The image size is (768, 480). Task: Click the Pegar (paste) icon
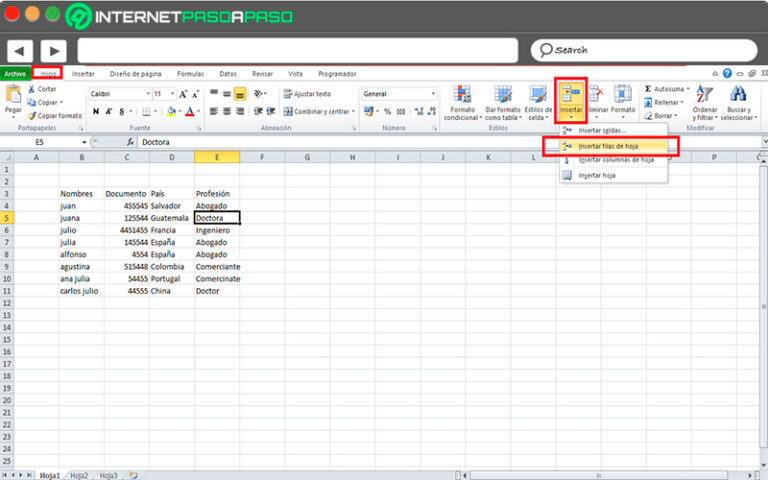tap(14, 95)
